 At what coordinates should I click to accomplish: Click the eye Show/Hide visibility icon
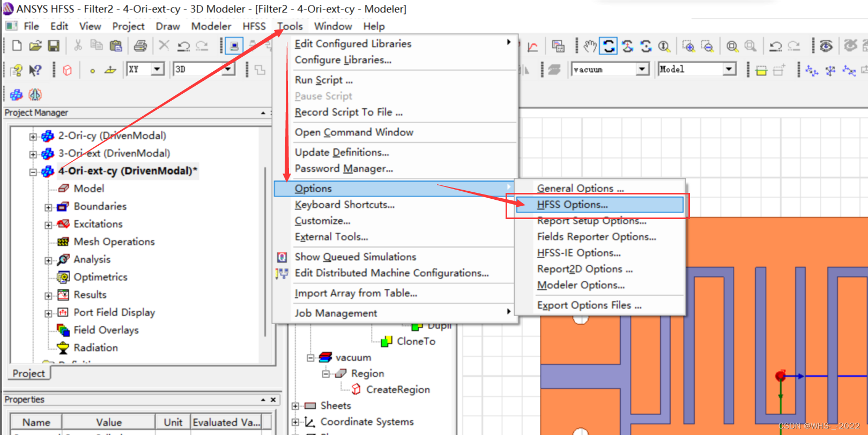point(826,46)
